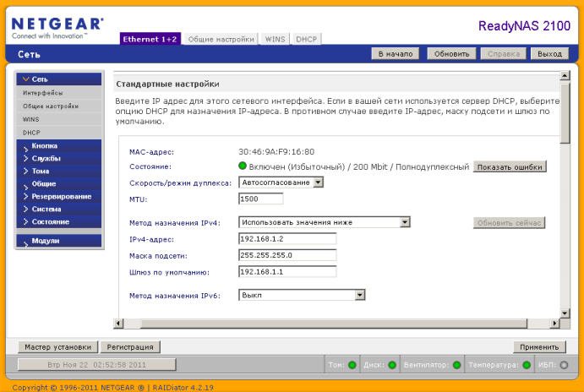Click the horizontal scrollbar right arrow
The width and height of the screenshot is (584, 392).
tap(555, 323)
